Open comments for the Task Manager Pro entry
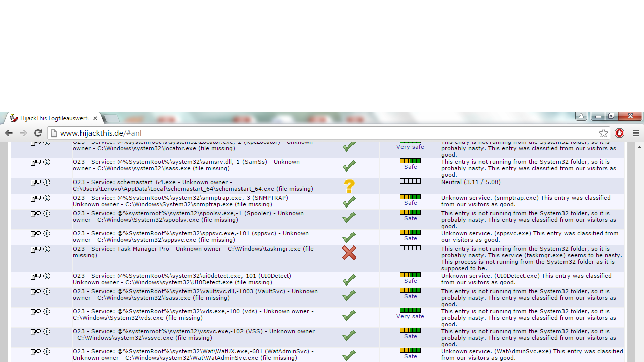 pyautogui.click(x=36, y=249)
